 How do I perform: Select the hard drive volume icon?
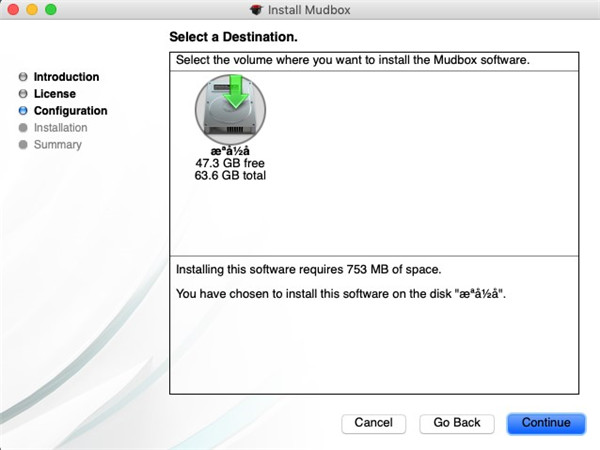click(x=230, y=110)
